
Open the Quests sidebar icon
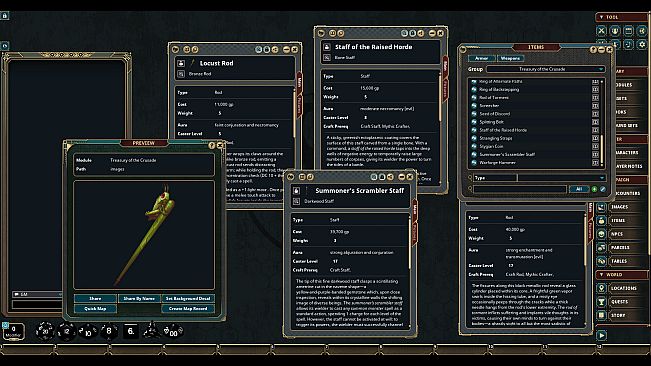(601, 302)
